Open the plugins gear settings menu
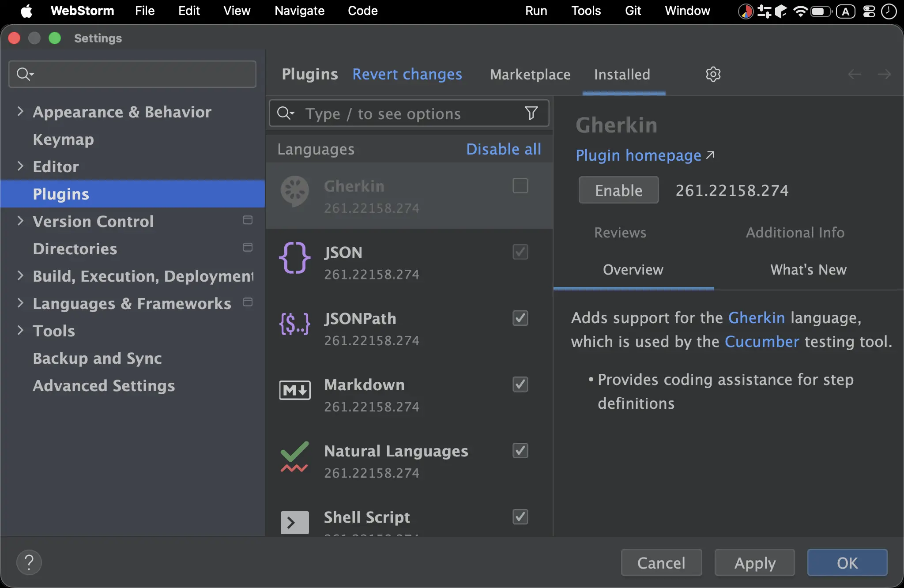The width and height of the screenshot is (904, 588). (x=713, y=74)
